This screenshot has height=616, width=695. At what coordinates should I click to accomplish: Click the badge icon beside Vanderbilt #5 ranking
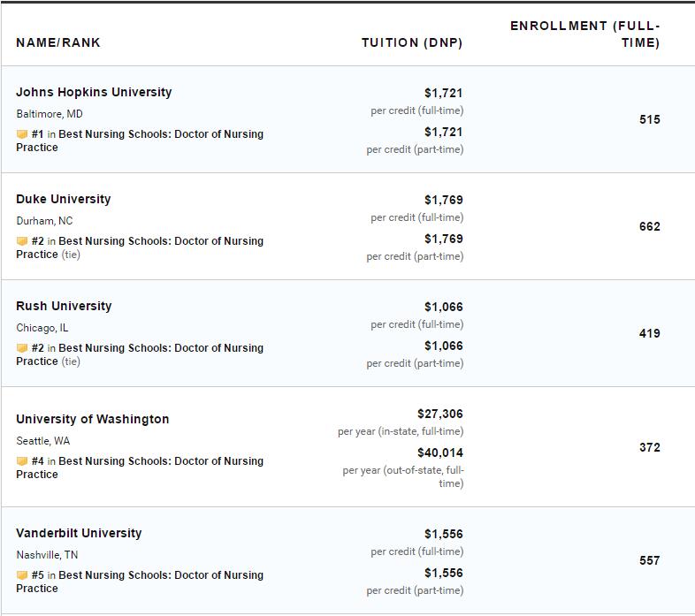[22, 574]
